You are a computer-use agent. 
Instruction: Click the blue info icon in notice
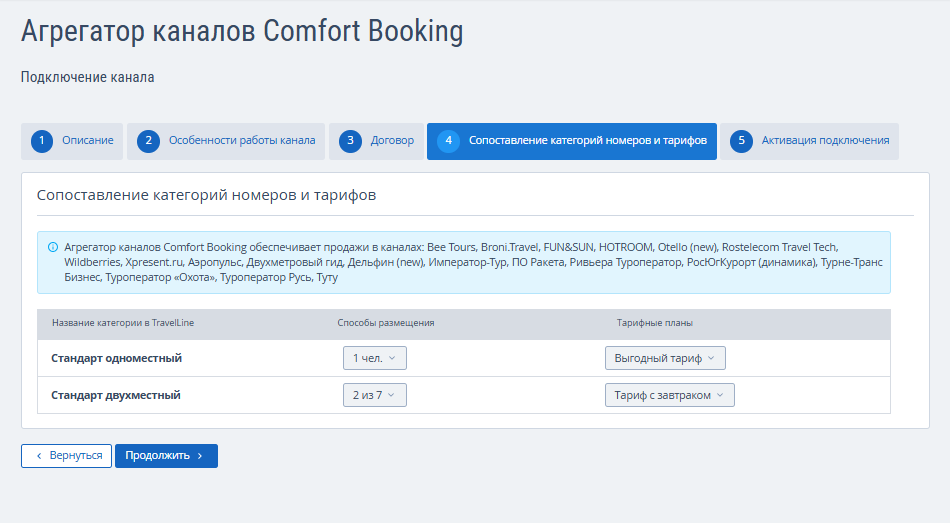(52, 246)
